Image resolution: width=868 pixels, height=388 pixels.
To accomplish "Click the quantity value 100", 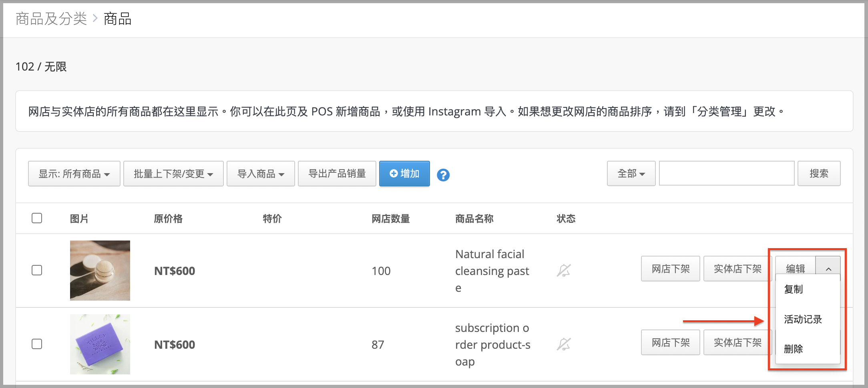I will pyautogui.click(x=381, y=271).
